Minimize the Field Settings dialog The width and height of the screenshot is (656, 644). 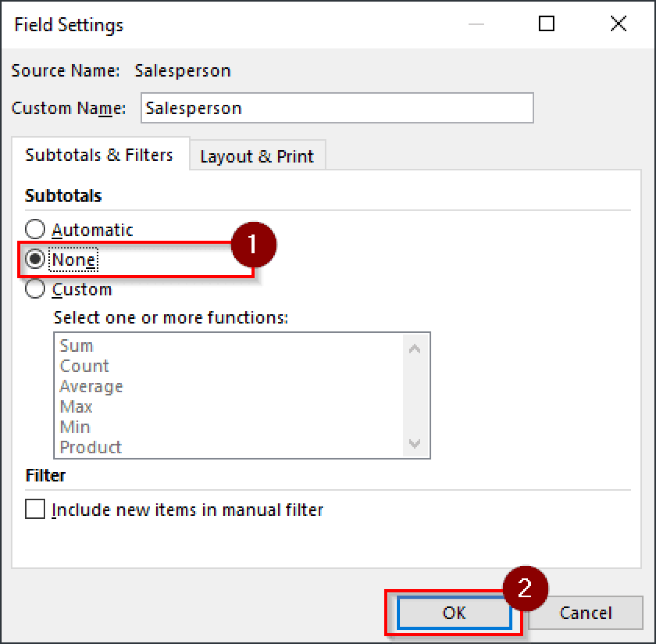pos(475,24)
